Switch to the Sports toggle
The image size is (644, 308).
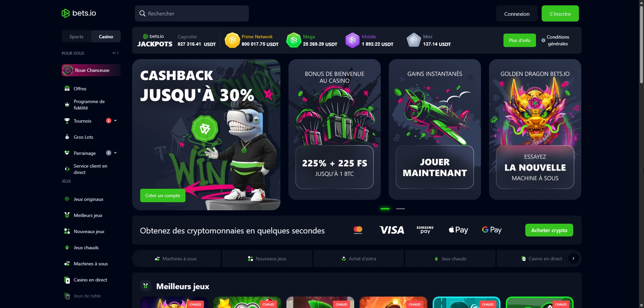click(76, 37)
